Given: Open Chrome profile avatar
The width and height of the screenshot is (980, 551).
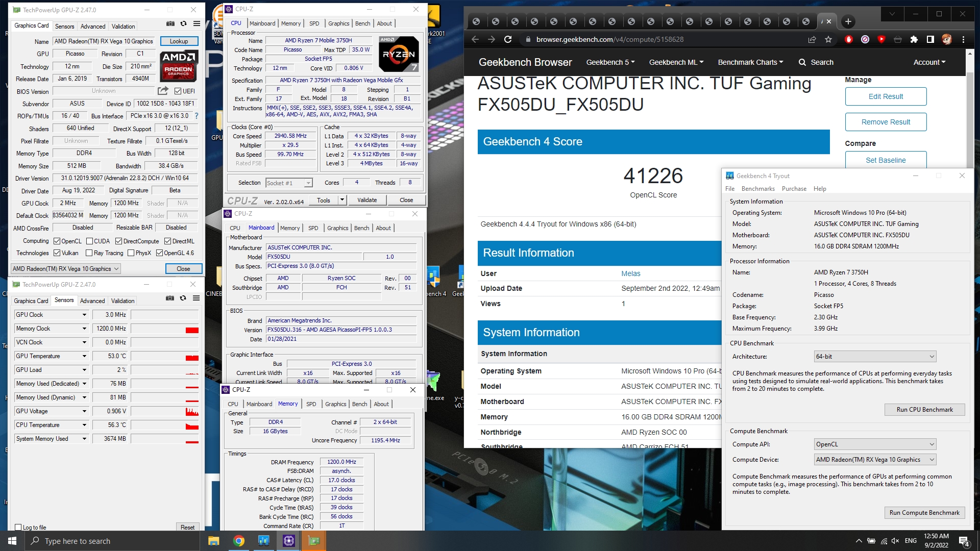Looking at the screenshot, I should tap(947, 39).
